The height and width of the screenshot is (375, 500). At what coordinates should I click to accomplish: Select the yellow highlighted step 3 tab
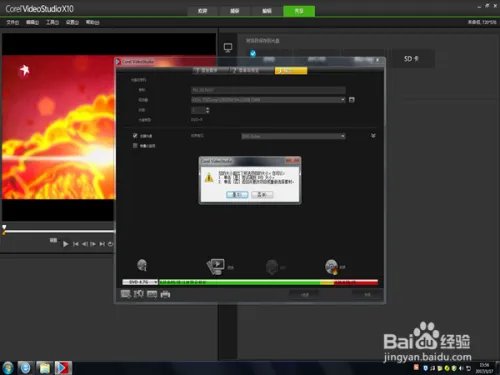291,71
